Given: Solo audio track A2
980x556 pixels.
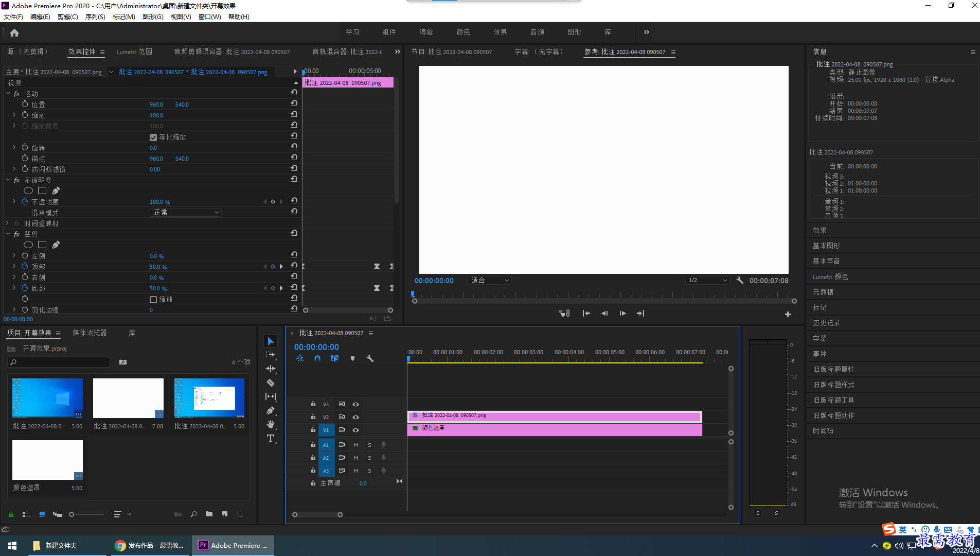Looking at the screenshot, I should pos(369,458).
